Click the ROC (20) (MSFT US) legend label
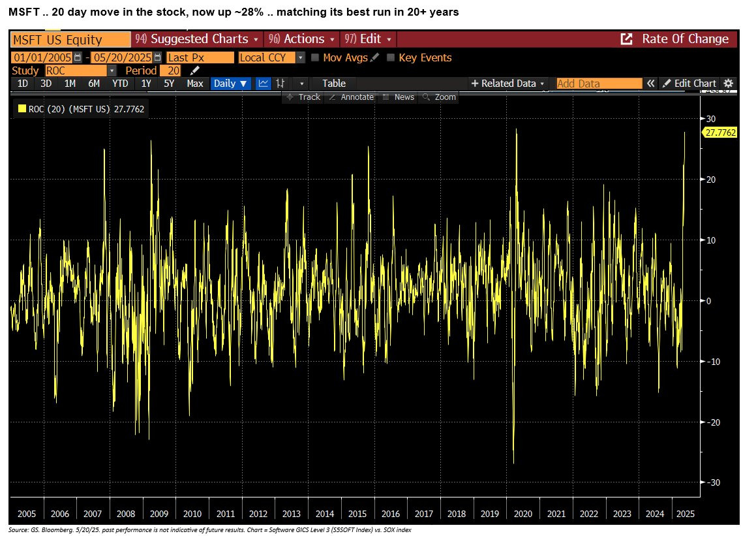 (x=69, y=109)
